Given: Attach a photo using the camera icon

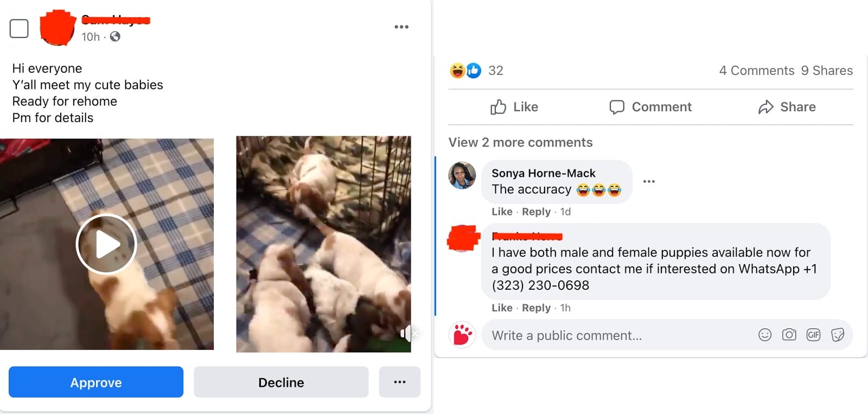Looking at the screenshot, I should [x=789, y=335].
